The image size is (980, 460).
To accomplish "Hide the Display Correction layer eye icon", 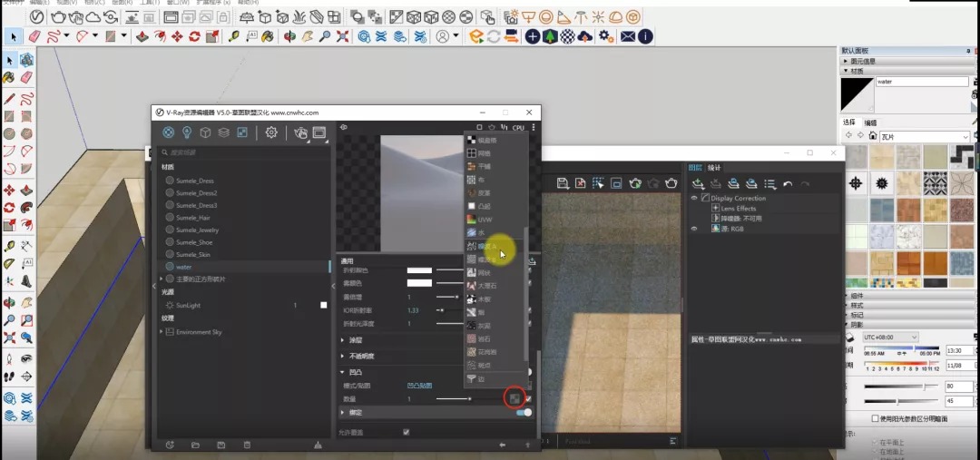I will [693, 198].
